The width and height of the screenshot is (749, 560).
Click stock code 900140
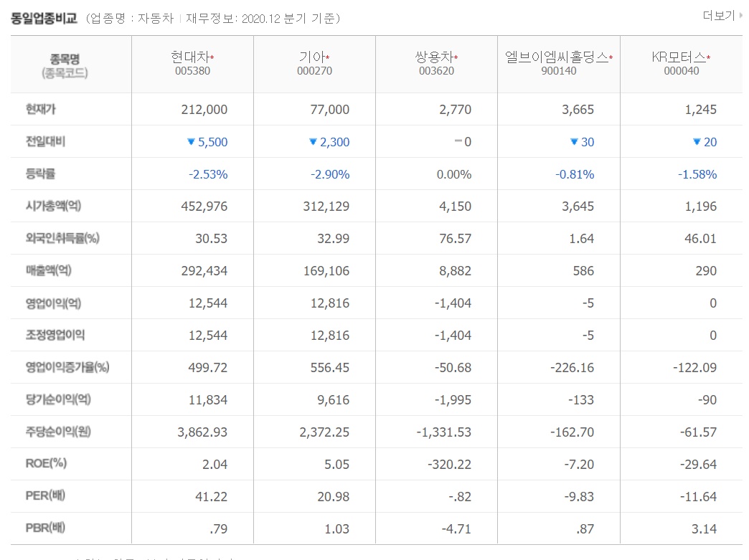coord(559,71)
